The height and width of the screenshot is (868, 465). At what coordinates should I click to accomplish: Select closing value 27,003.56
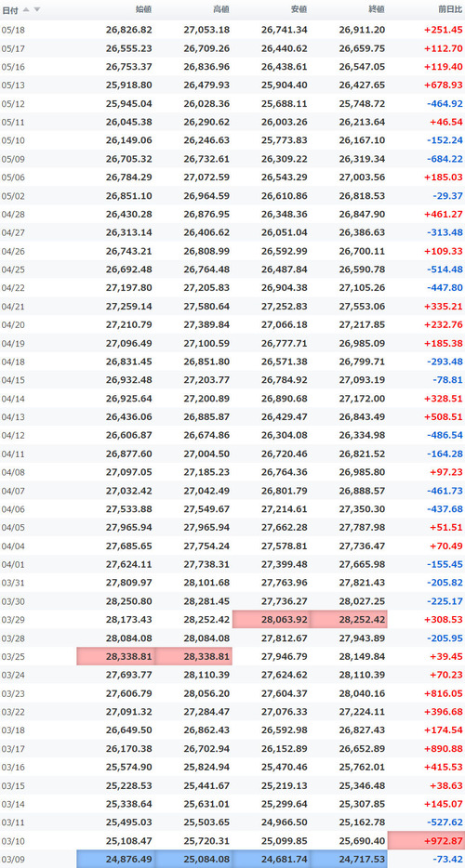[x=362, y=178]
